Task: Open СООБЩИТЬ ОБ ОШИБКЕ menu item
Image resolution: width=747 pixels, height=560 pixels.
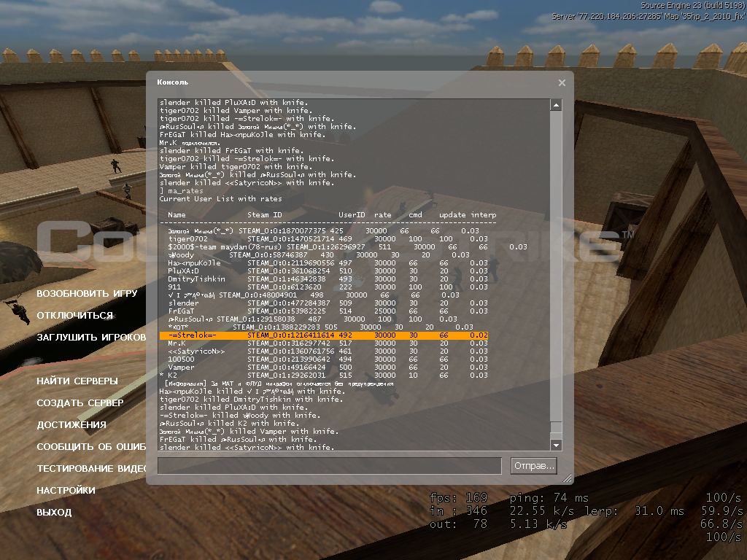Action: tap(91, 447)
